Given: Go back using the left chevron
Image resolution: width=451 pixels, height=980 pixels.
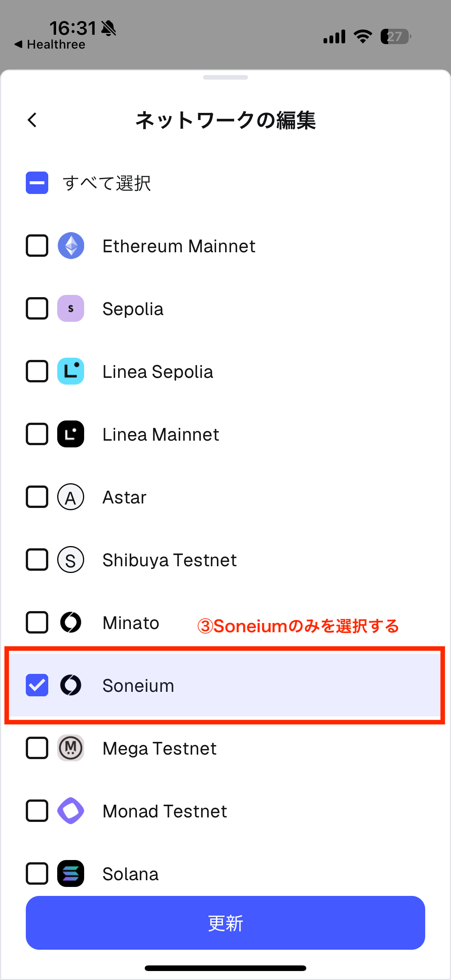Looking at the screenshot, I should coord(33,120).
